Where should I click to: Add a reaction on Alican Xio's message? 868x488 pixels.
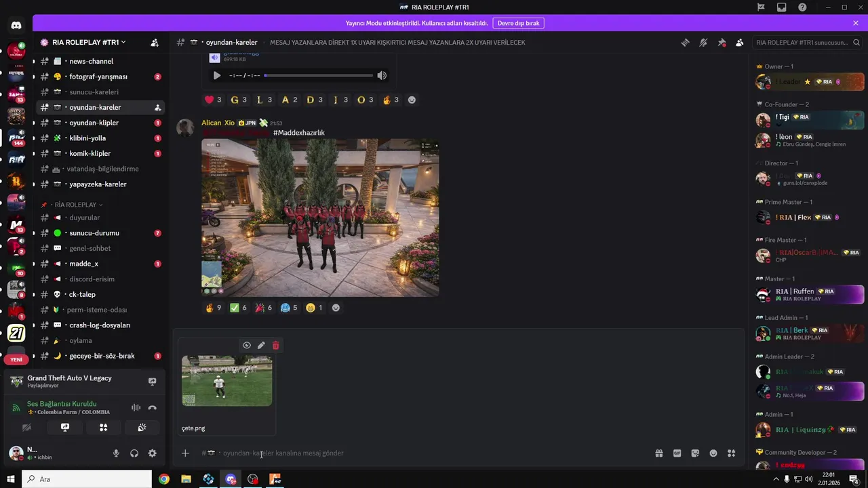pos(336,308)
